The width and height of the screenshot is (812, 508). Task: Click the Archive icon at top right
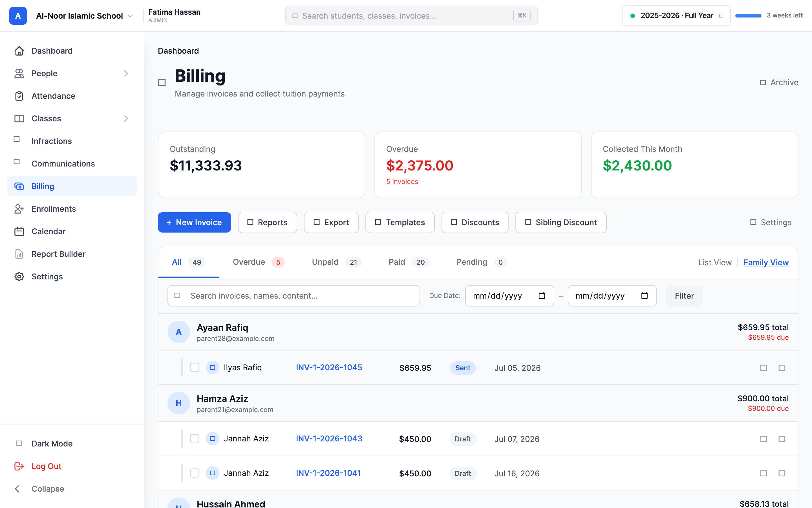[x=763, y=82]
